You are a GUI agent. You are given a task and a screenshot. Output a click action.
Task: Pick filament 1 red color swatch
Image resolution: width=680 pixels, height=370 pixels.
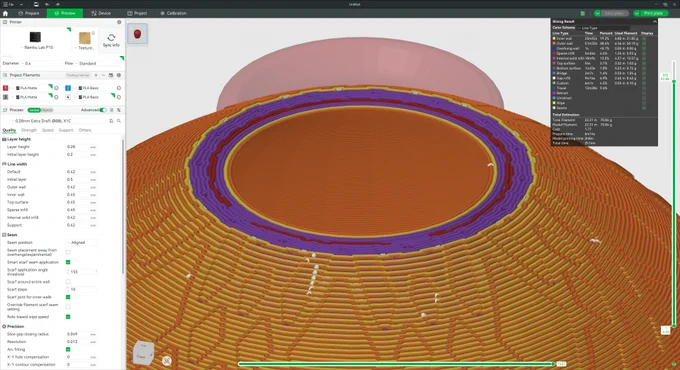6,88
